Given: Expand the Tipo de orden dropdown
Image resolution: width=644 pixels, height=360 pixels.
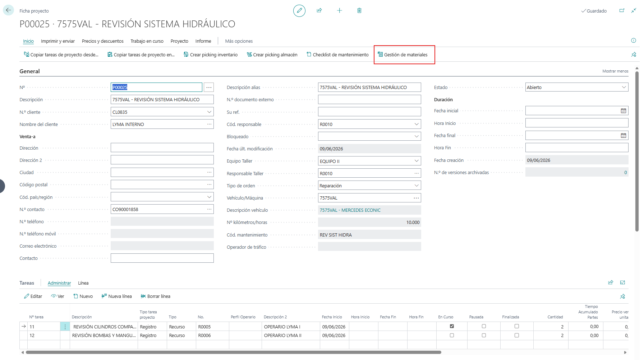Looking at the screenshot, I should point(417,186).
